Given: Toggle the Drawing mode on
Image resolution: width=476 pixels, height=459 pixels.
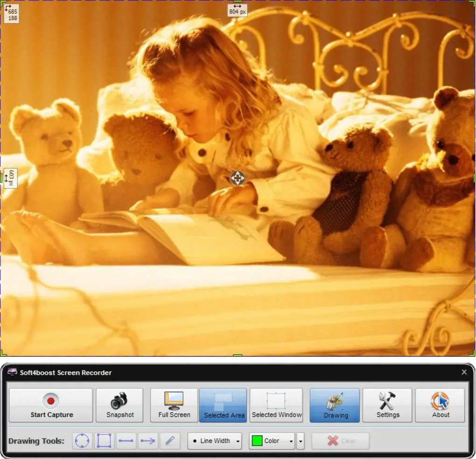Looking at the screenshot, I should pos(334,405).
